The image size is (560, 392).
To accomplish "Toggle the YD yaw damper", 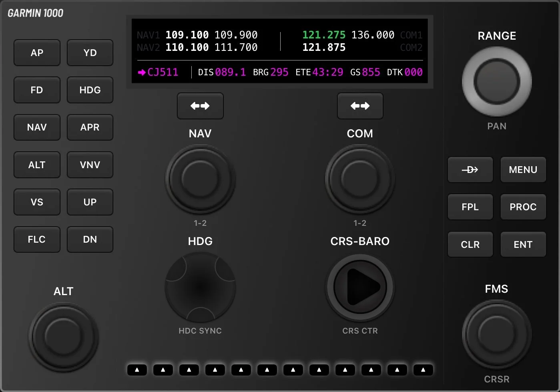I will [x=90, y=53].
